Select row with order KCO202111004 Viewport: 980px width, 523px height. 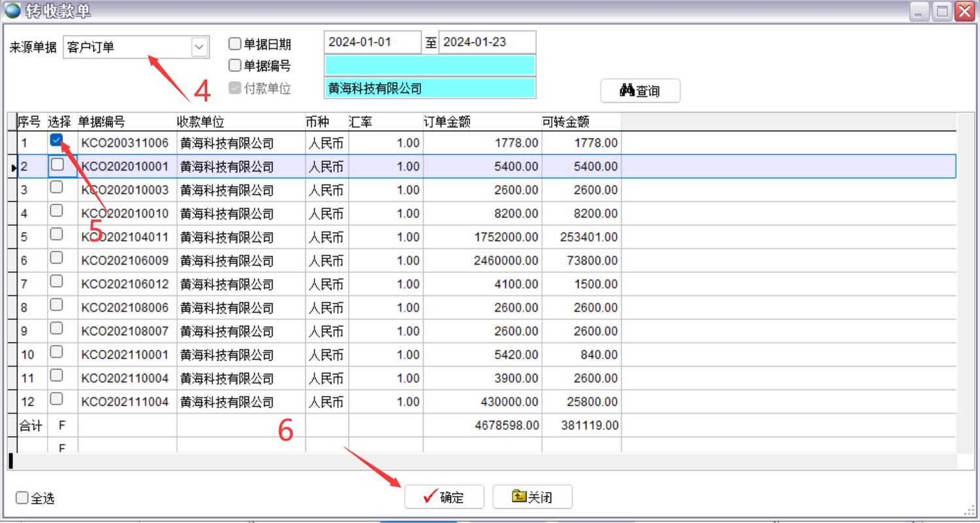coord(124,402)
